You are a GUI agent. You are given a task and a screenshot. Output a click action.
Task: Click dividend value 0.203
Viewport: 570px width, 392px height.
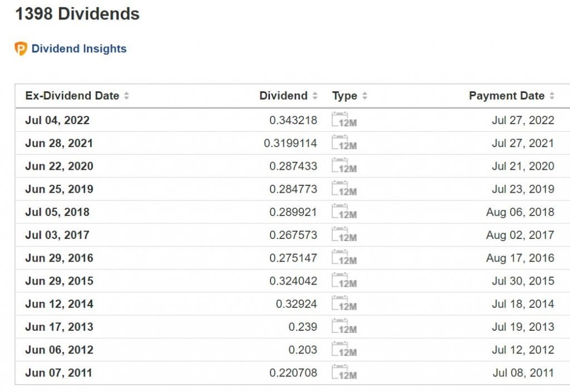coord(303,350)
